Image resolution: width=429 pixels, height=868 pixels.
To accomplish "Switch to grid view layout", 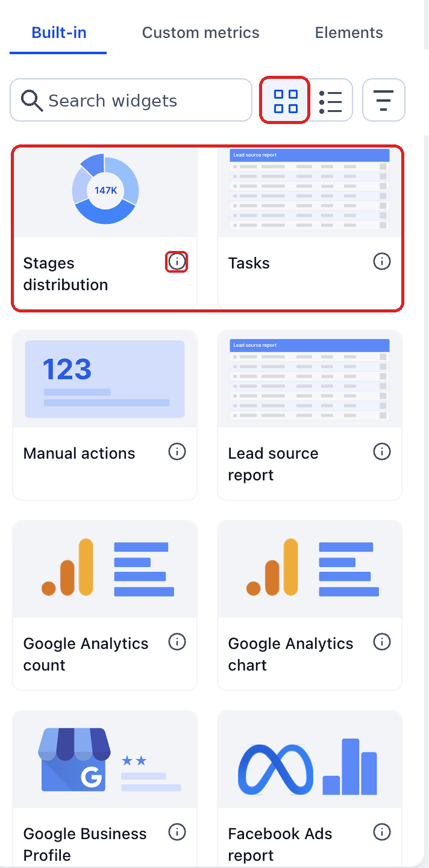I will (x=285, y=100).
